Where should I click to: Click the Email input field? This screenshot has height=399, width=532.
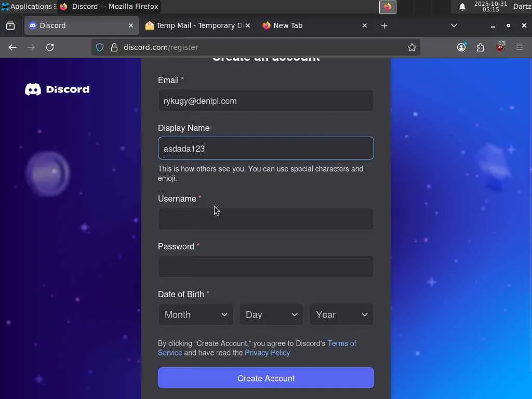(265, 101)
